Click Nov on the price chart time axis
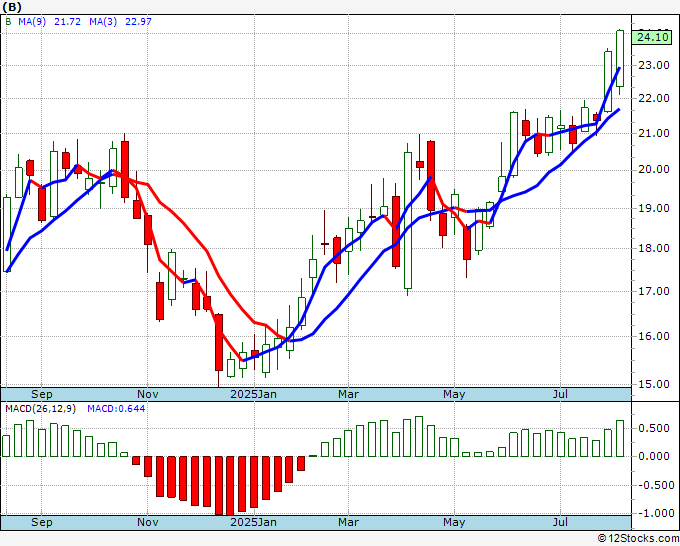Viewport: 680px width, 546px height. [147, 394]
